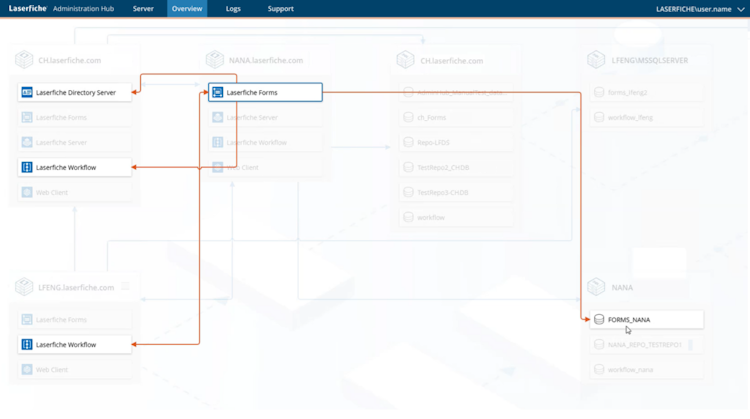The height and width of the screenshot is (419, 750).
Task: Select Laserfiche Workflow icon under NANA.laserfiche.com
Action: (218, 142)
